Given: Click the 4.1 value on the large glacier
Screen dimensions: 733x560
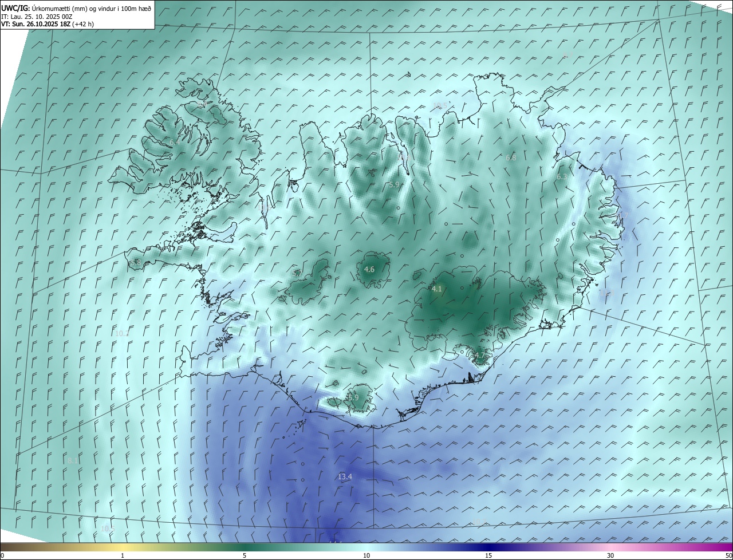Looking at the screenshot, I should click(437, 289).
